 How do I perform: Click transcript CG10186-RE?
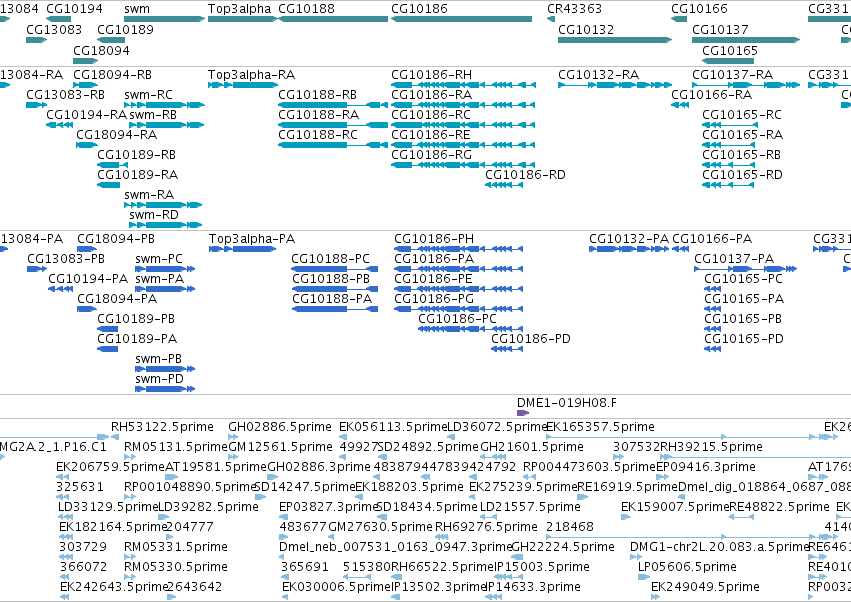tap(463, 145)
